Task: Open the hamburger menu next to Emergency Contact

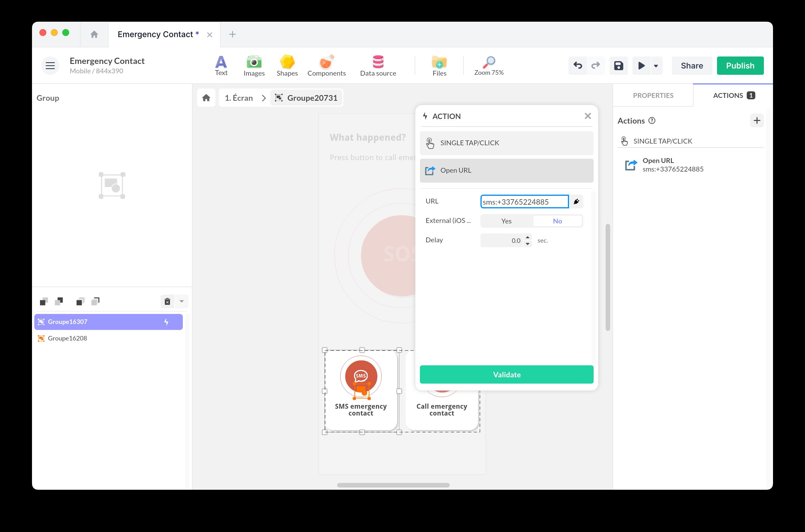Action: pyautogui.click(x=50, y=65)
